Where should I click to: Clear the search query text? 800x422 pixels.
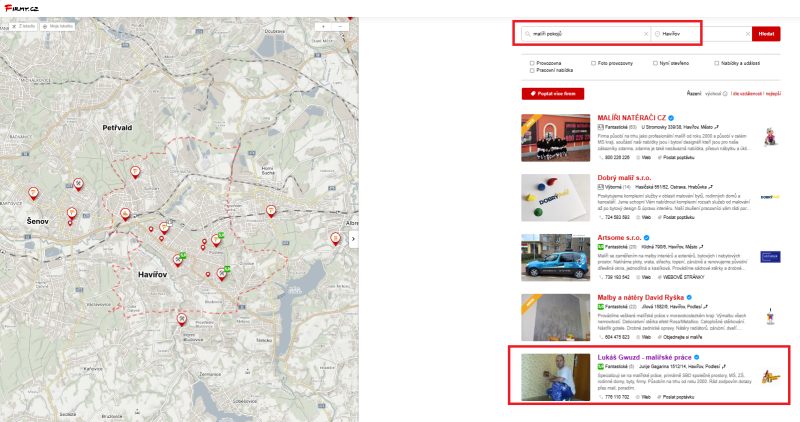click(x=646, y=34)
